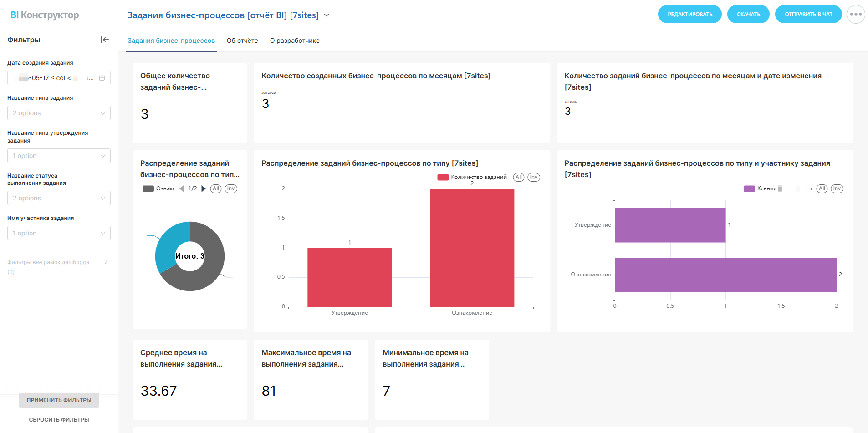This screenshot has height=433, width=868.
Task: Click Inv legend button in bar chart
Action: pos(533,177)
